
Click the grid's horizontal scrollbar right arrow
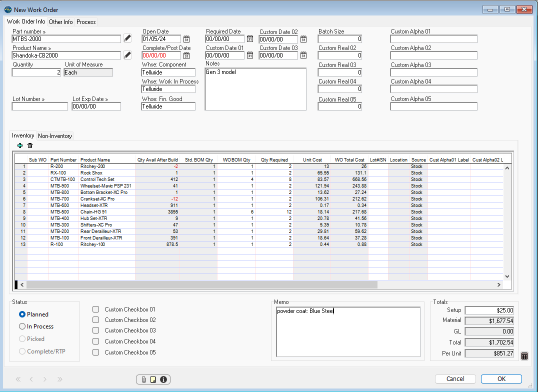click(x=499, y=284)
